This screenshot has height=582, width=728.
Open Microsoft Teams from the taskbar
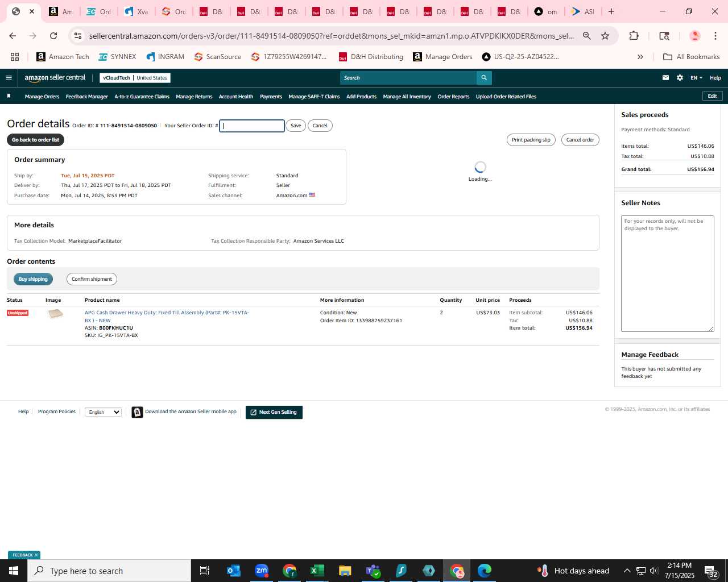tap(373, 571)
